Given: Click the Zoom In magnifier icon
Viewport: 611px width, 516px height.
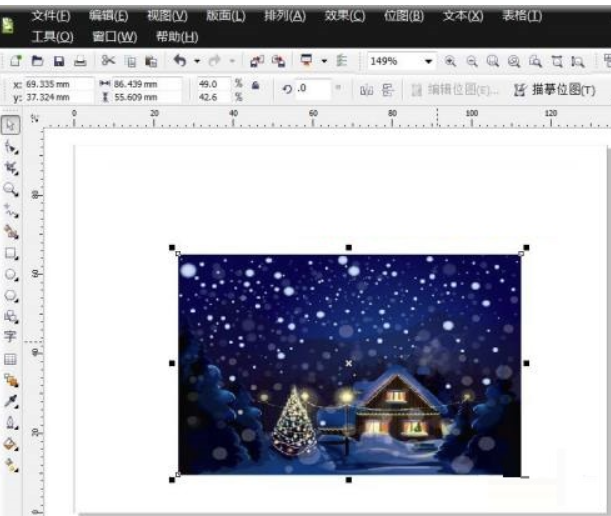Looking at the screenshot, I should tap(450, 61).
